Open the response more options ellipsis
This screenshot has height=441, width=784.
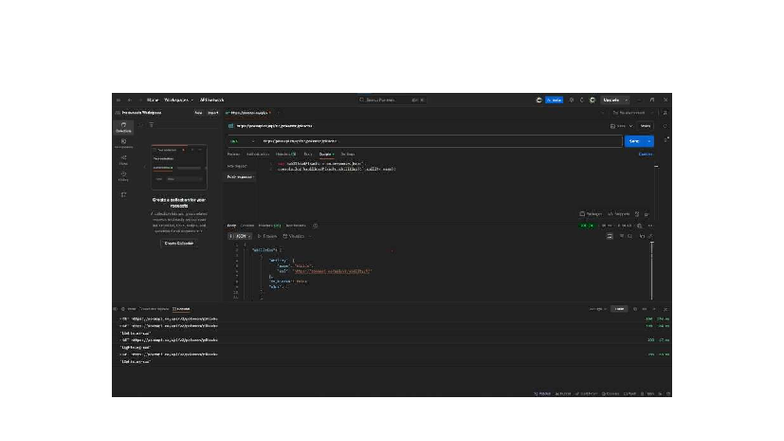(650, 226)
